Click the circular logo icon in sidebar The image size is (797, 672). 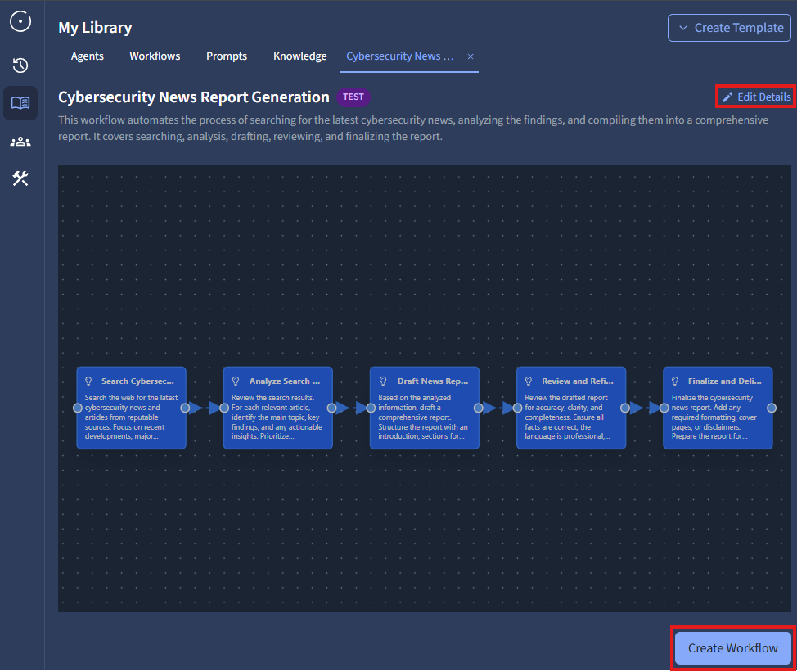pyautogui.click(x=20, y=22)
